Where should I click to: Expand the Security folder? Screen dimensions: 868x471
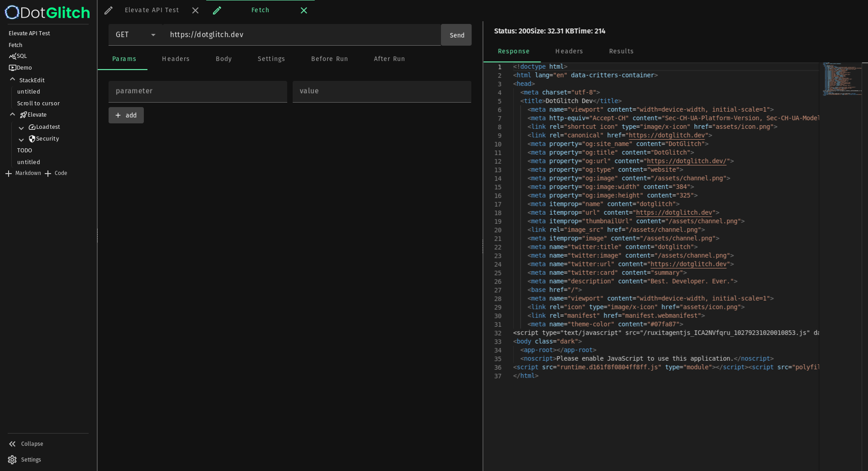(21, 140)
